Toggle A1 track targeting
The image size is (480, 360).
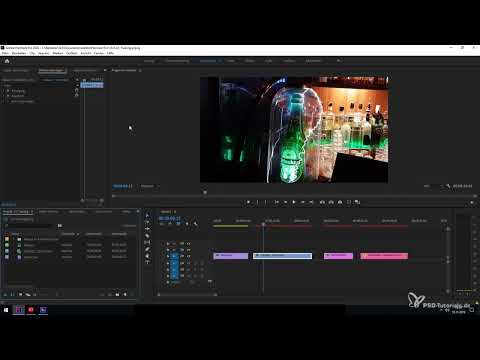pos(174,263)
